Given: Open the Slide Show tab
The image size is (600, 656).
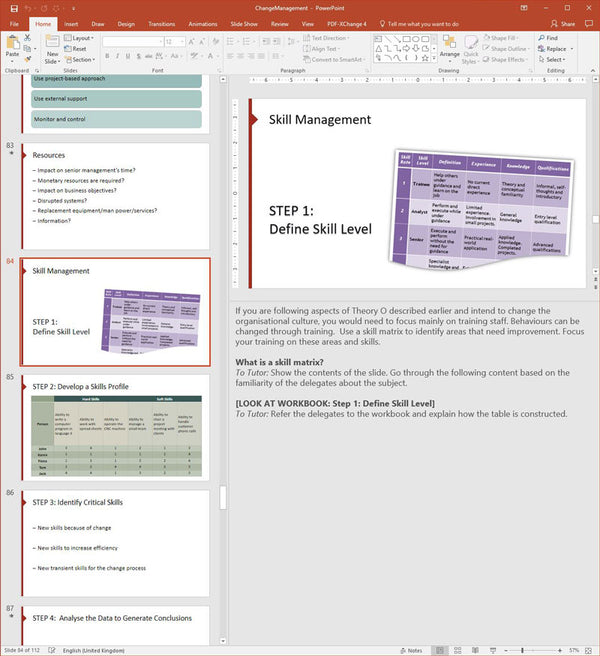Looking at the screenshot, I should pos(244,24).
